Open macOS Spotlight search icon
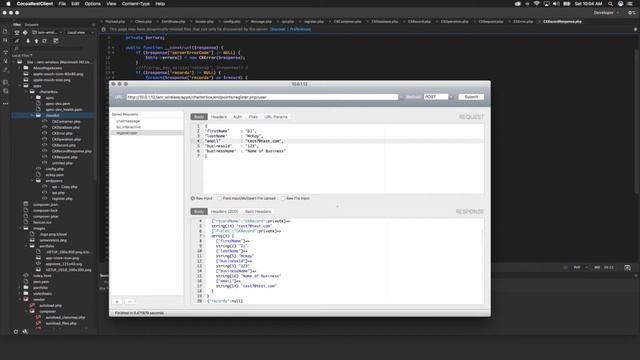The image size is (640, 360). [x=610, y=4]
